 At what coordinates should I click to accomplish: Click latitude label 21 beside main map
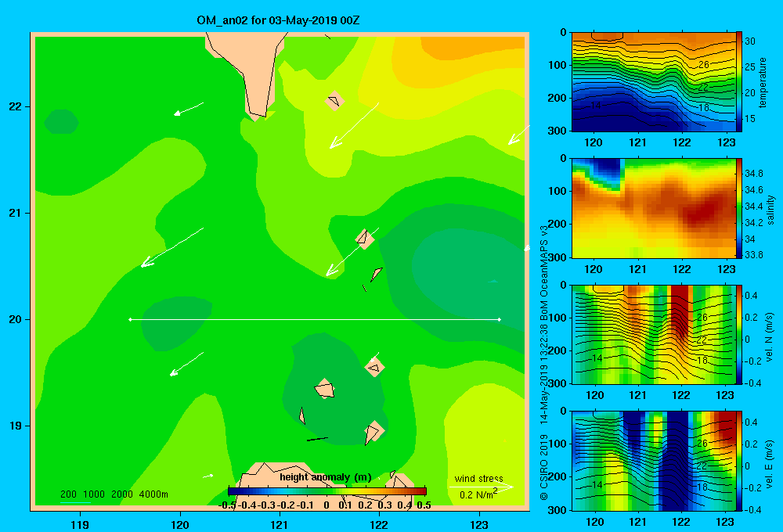click(15, 213)
